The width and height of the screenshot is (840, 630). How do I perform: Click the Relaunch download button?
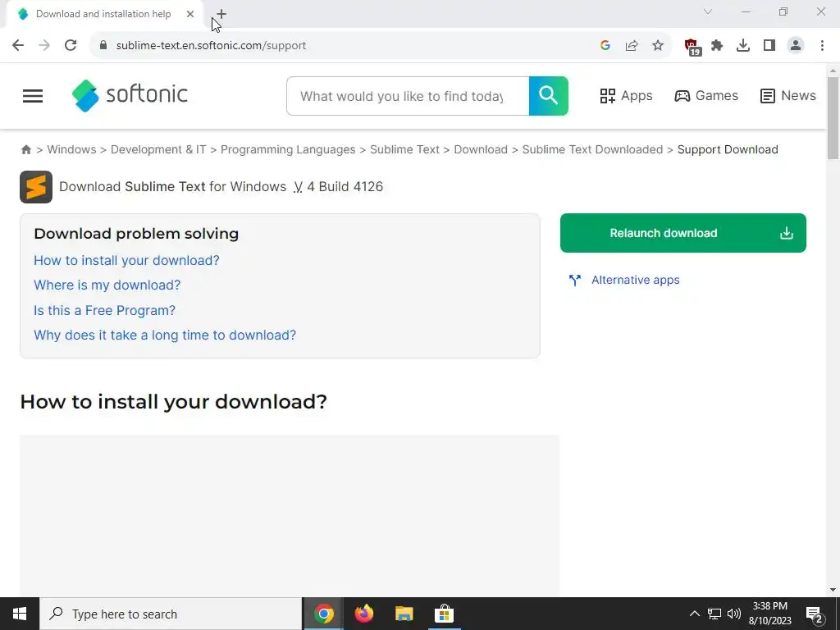[x=683, y=233]
